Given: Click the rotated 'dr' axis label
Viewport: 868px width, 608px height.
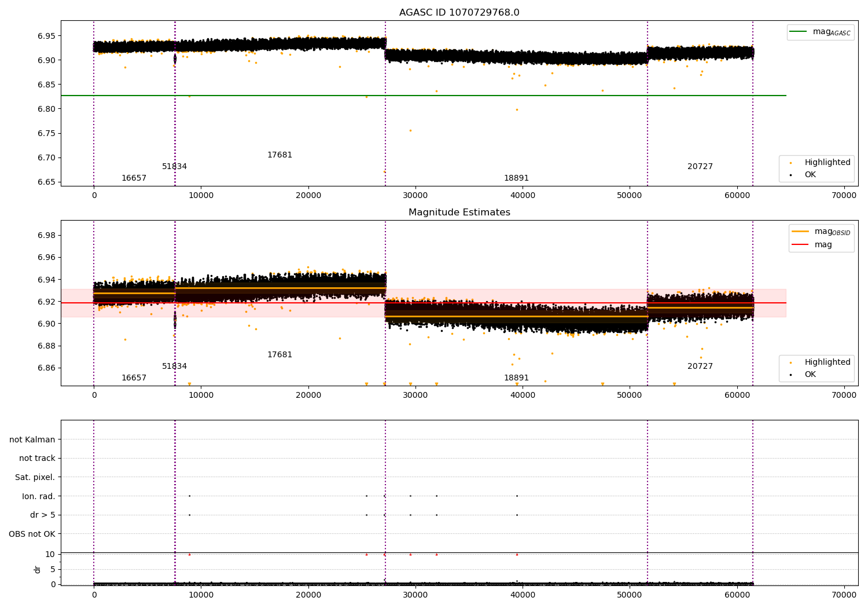Looking at the screenshot, I should coord(38,569).
